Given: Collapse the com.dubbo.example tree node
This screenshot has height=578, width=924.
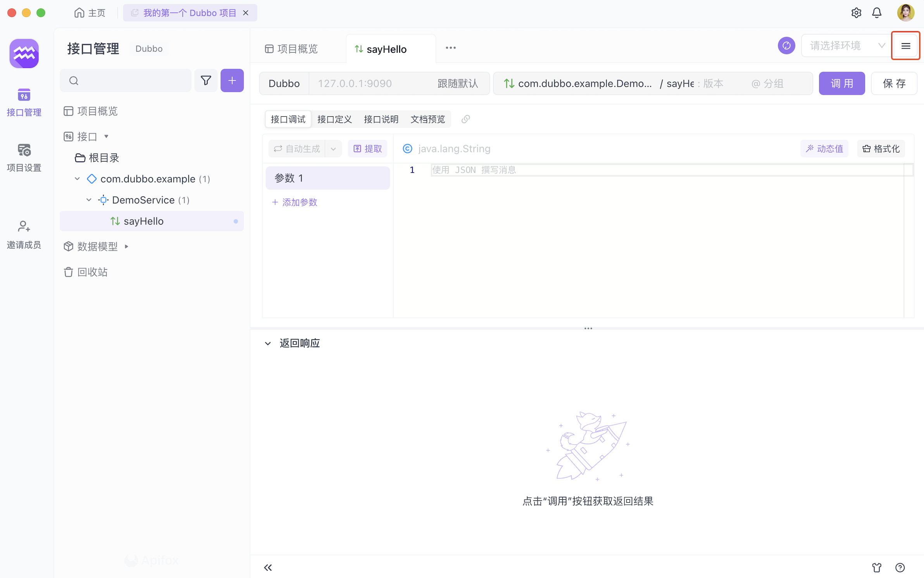Looking at the screenshot, I should pos(77,179).
